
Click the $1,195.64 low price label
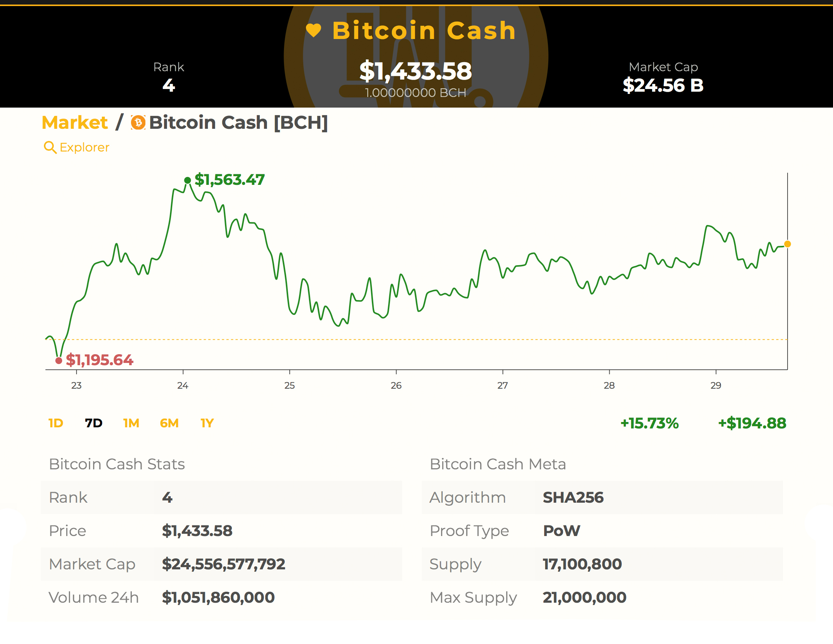[100, 360]
